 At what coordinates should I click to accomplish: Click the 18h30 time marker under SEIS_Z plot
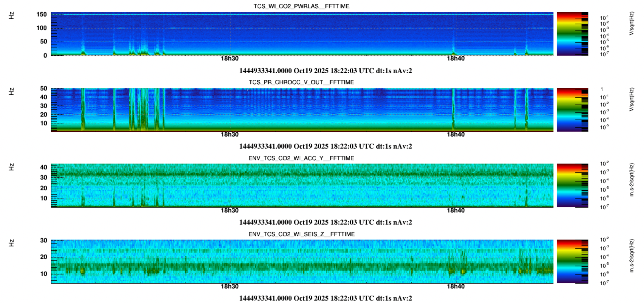tap(230, 287)
